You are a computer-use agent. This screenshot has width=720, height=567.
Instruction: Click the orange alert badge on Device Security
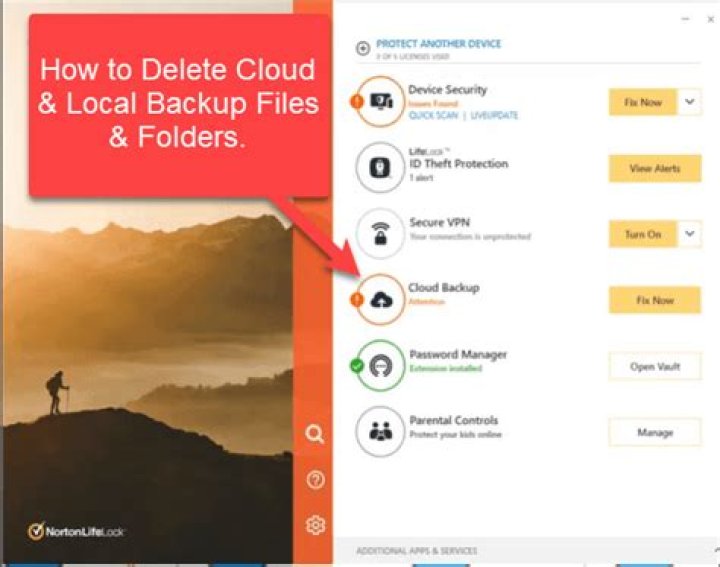click(357, 101)
